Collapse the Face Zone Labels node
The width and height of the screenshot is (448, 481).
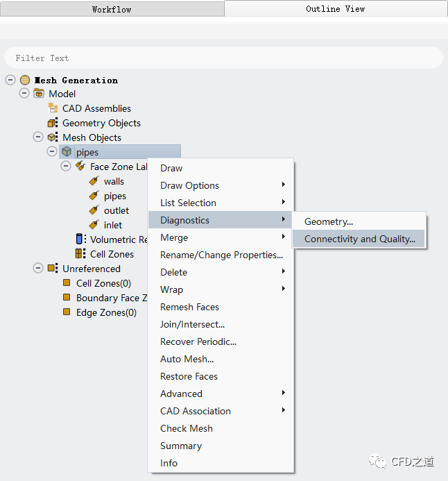[66, 167]
